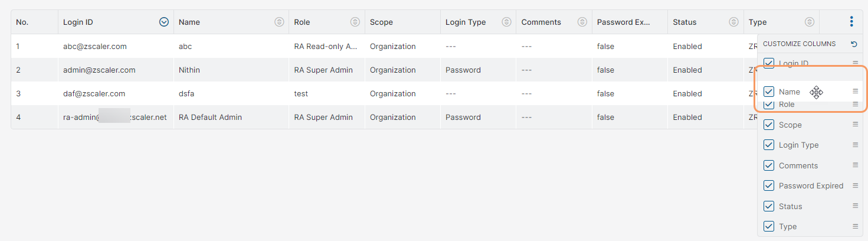Click the Status column sort icon
The image size is (868, 241).
(x=733, y=22)
